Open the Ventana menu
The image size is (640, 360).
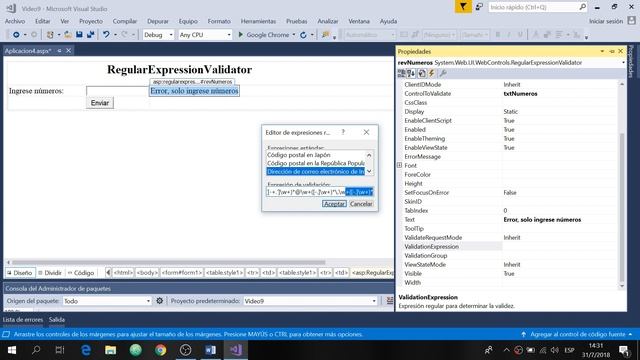(x=359, y=21)
